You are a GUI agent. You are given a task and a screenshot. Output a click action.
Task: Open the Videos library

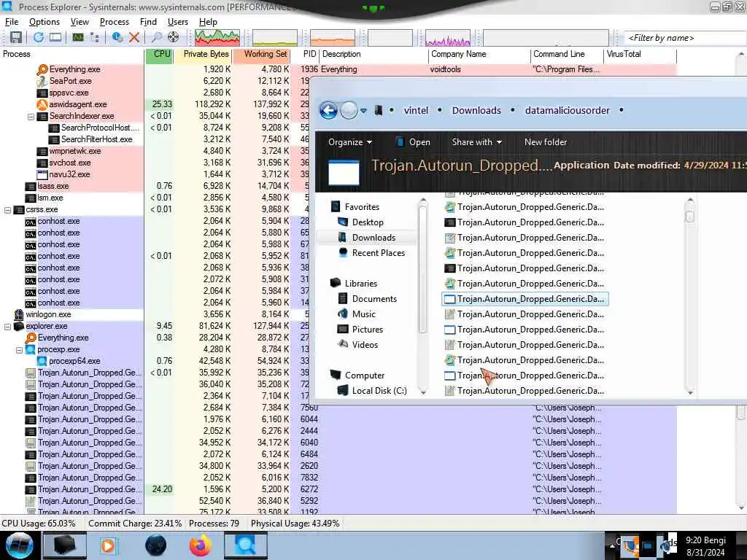(365, 344)
